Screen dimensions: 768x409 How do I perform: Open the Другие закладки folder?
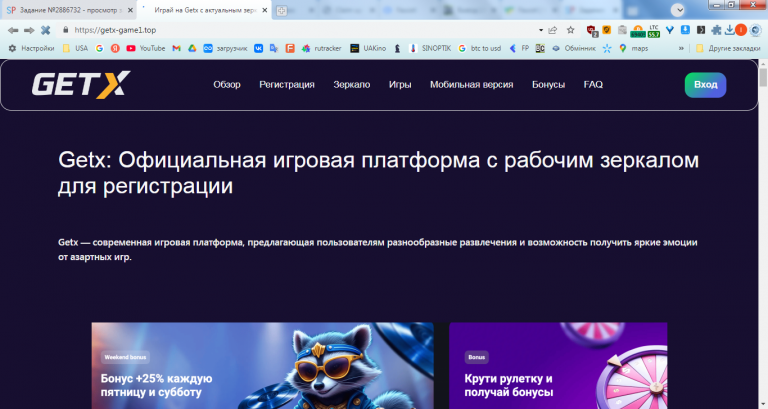click(x=728, y=48)
